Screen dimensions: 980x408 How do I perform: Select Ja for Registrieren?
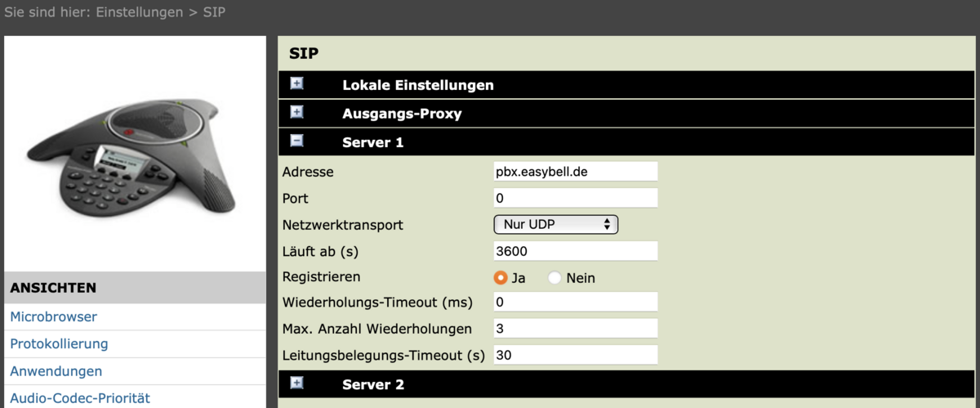501,278
